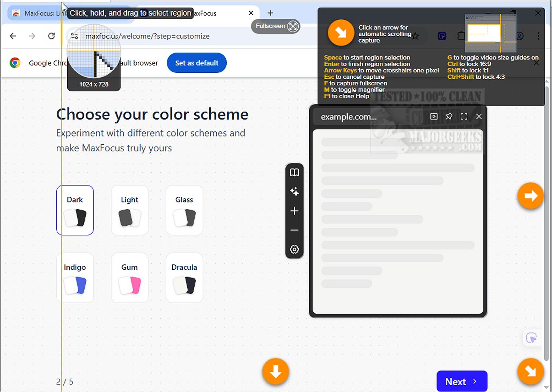Open the Chrome three-dot menu
This screenshot has width=552, height=392.
coord(538,36)
